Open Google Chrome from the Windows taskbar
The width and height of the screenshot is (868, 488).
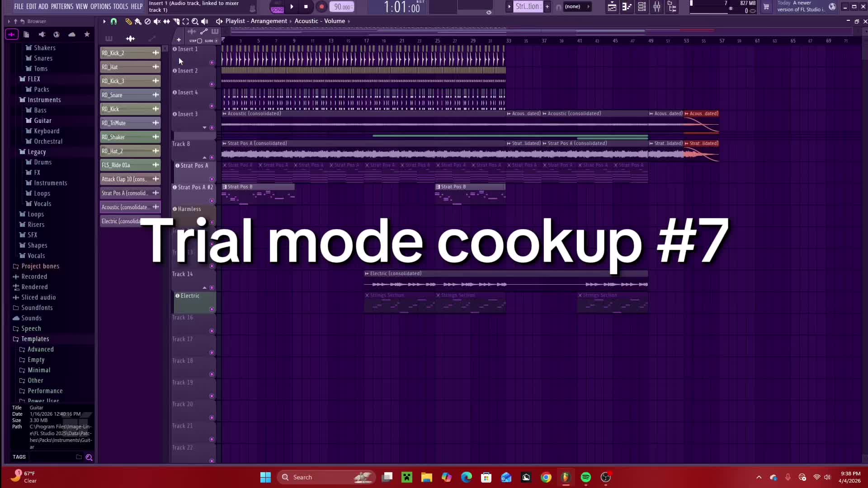point(546,477)
